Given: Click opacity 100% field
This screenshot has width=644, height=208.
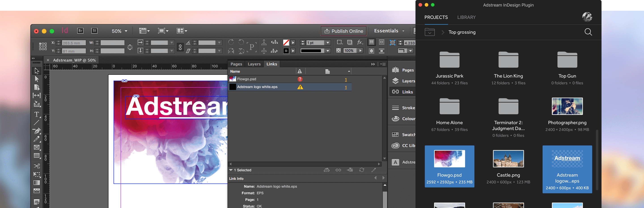Looking at the screenshot, I should point(350,51).
